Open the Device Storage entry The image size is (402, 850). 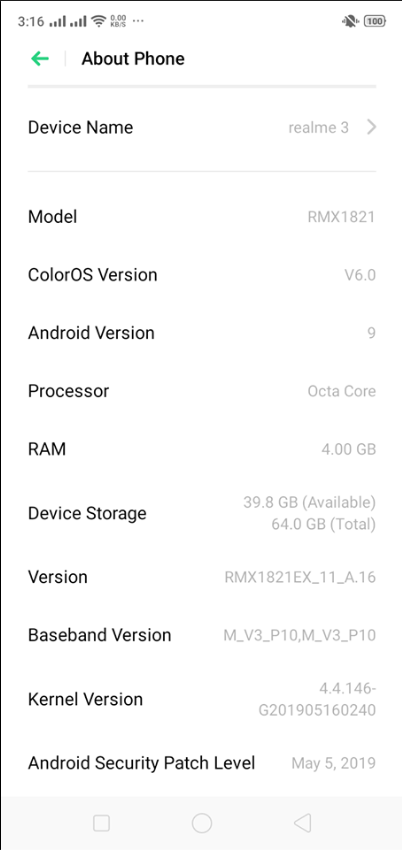click(202, 513)
